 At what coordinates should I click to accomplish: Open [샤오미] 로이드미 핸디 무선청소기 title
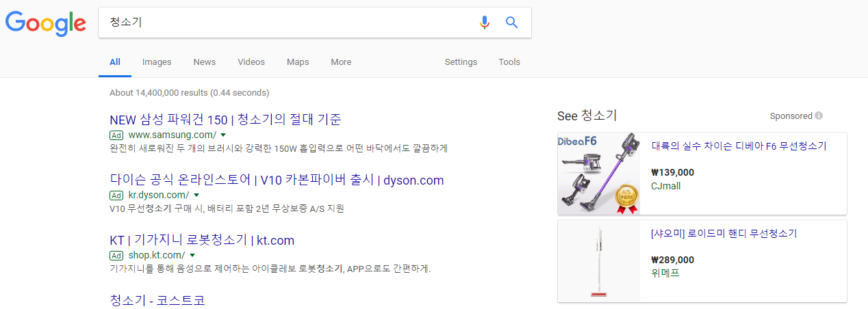(x=724, y=234)
